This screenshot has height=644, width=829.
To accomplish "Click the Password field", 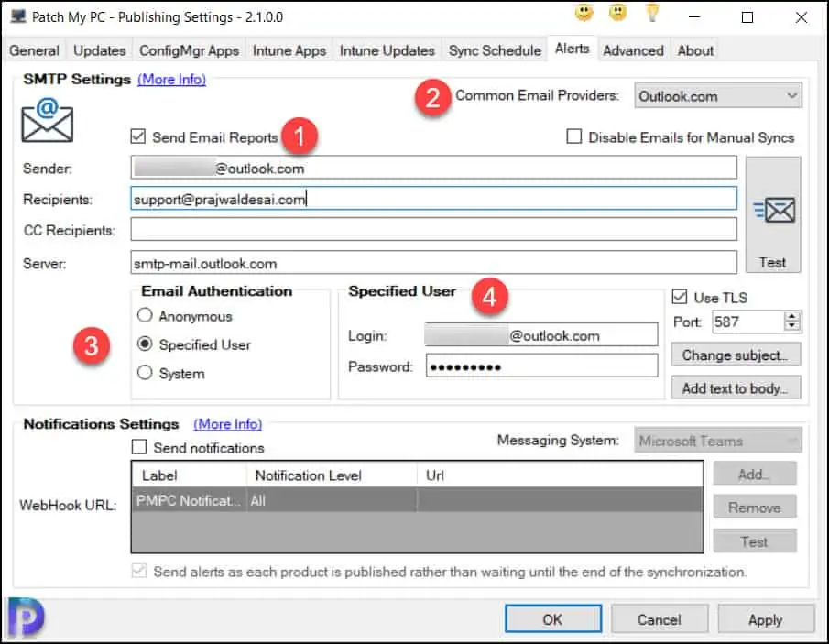I will [x=541, y=366].
